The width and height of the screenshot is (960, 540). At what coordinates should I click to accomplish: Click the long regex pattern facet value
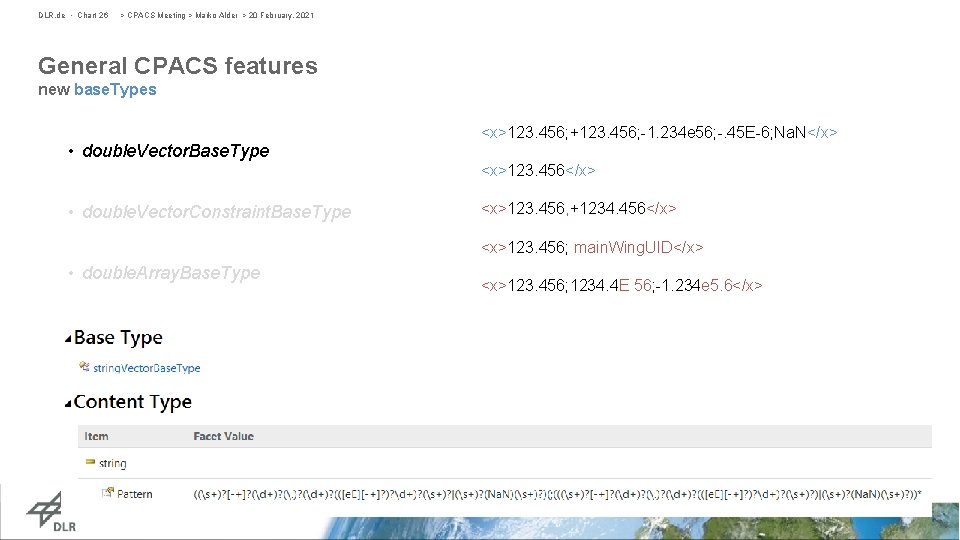click(x=557, y=494)
